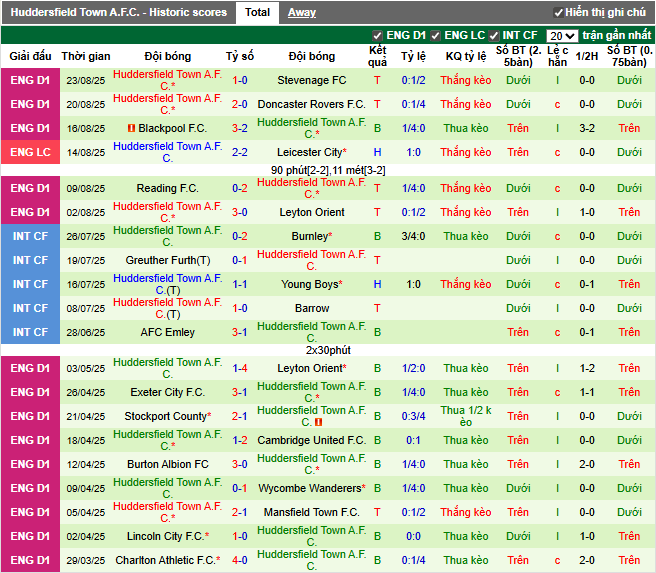Open Burton Albion FC team link
This screenshot has height=573, width=656.
[x=167, y=464]
